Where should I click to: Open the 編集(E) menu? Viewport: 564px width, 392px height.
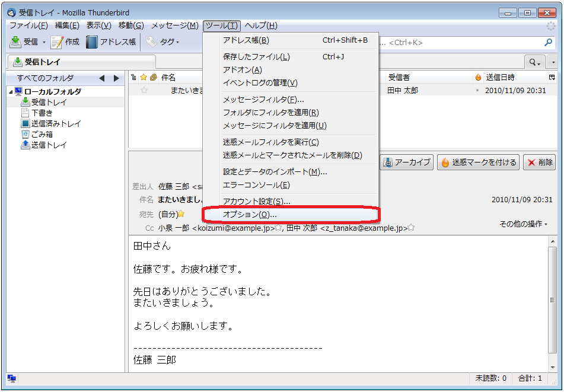(x=67, y=26)
